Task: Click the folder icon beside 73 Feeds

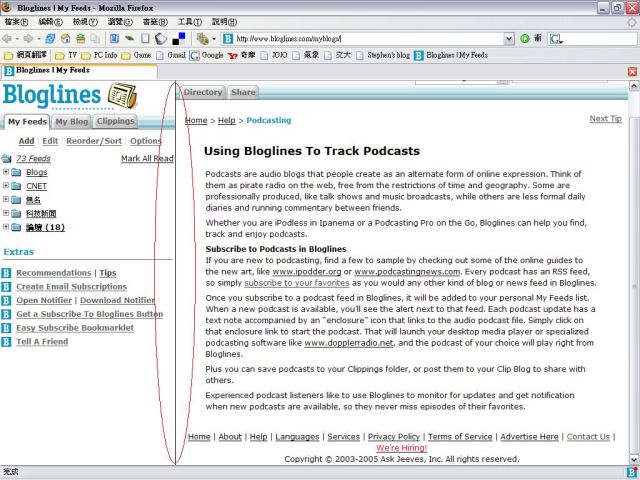Action: pyautogui.click(x=8, y=159)
